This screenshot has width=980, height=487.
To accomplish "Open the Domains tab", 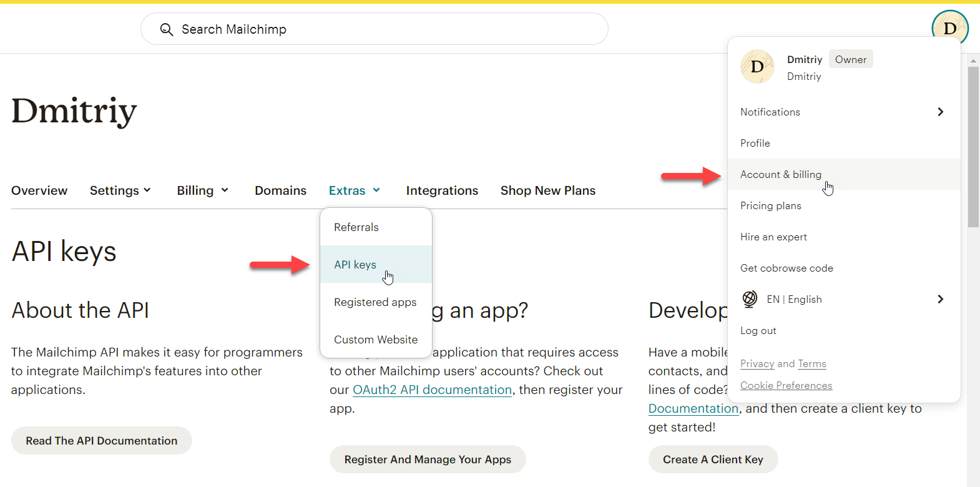I will click(x=280, y=190).
